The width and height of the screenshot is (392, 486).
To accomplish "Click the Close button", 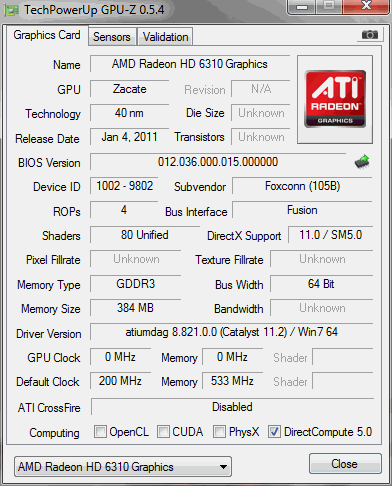I will [345, 463].
